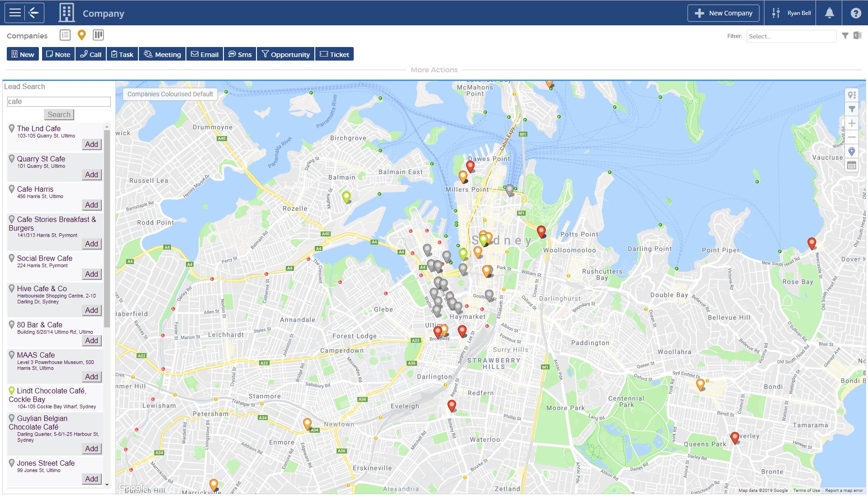Create a Ticket from the action toolbar
868x496 pixels.
coord(334,54)
